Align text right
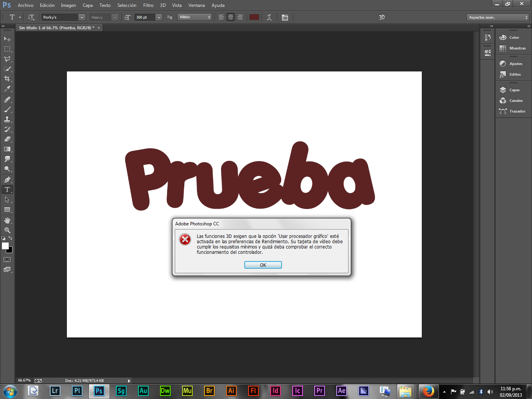Viewport: 532px width, 399px height. click(240, 17)
